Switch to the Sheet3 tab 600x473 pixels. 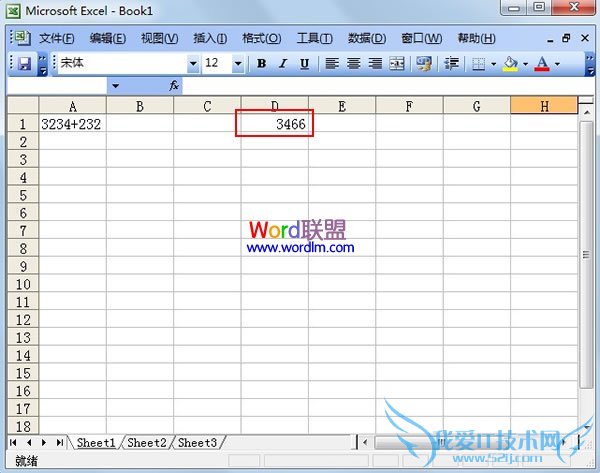197,443
